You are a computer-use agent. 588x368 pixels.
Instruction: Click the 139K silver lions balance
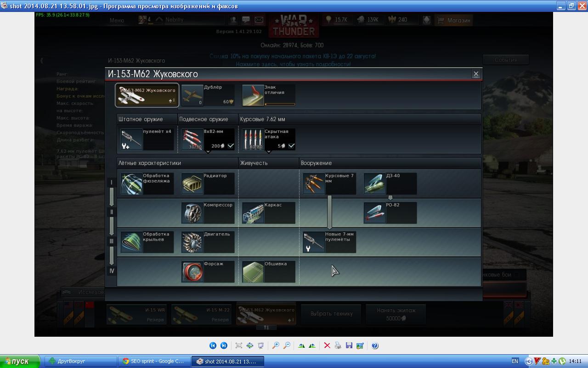click(x=368, y=20)
